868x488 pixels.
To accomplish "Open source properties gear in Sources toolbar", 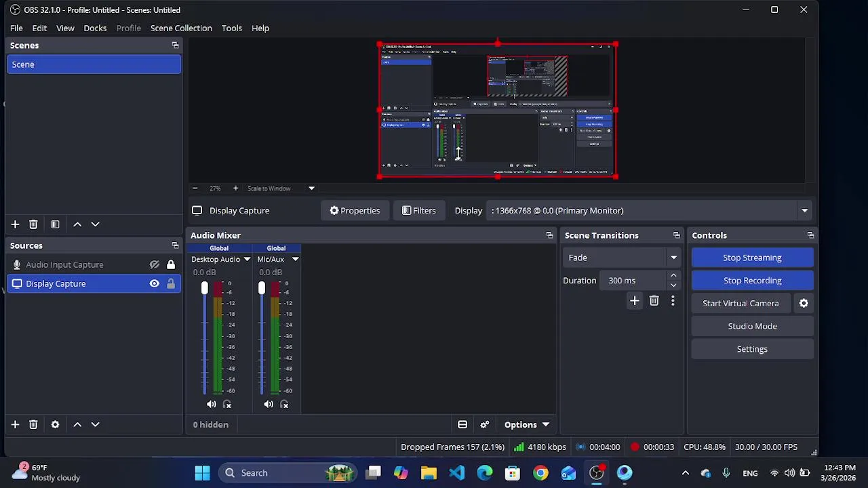I will (x=55, y=424).
